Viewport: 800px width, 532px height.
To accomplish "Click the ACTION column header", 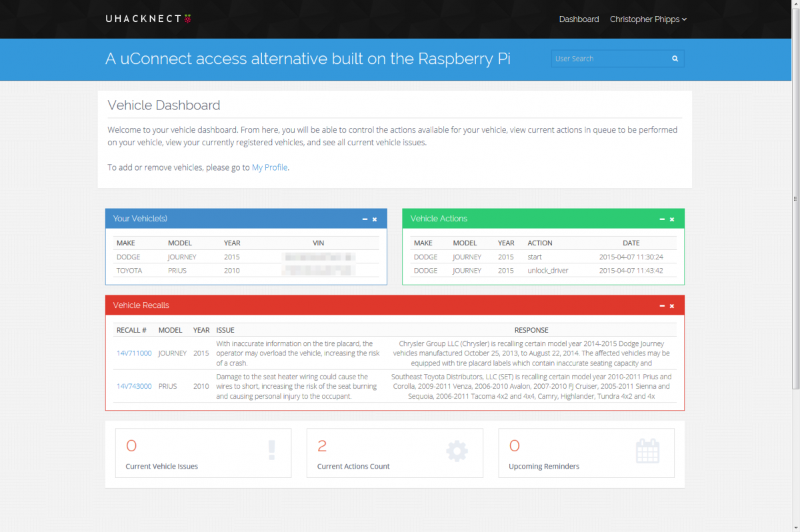I will (x=540, y=243).
